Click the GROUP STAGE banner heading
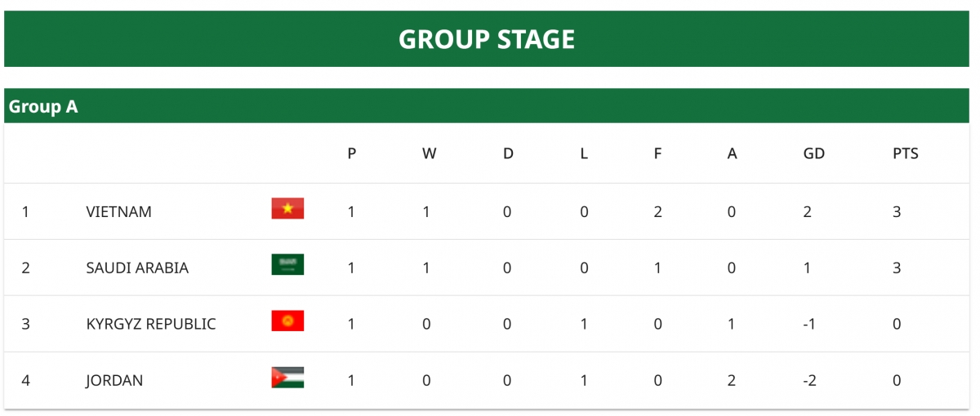 coord(487,39)
